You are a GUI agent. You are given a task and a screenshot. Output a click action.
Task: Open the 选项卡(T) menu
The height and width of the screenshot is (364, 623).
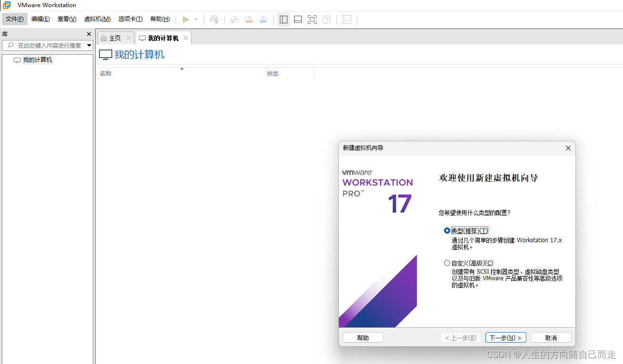[x=130, y=19]
